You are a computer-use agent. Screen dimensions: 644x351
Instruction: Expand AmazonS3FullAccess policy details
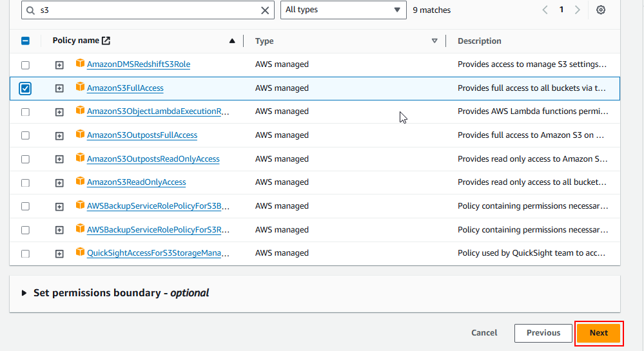pos(59,88)
